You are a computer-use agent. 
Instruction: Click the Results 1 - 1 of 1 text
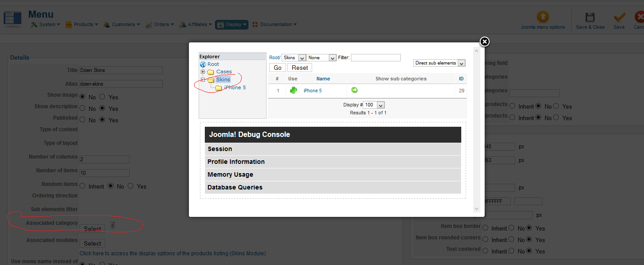(368, 113)
